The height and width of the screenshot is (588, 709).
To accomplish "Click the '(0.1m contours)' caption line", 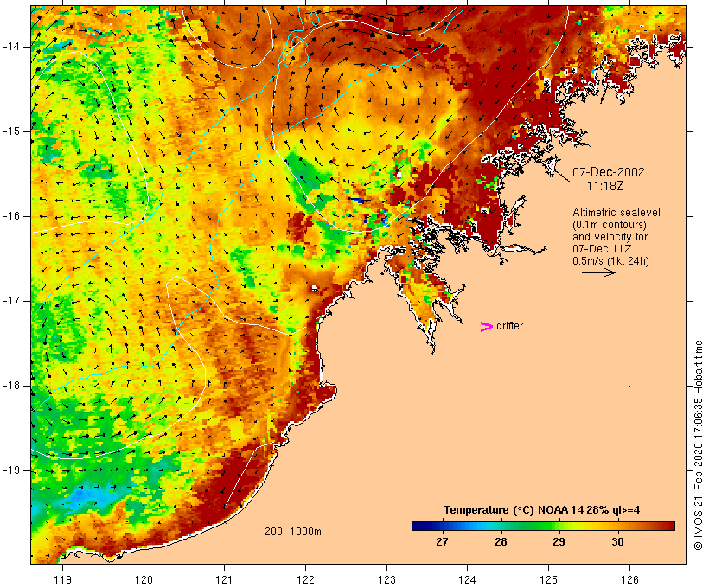I will (610, 225).
